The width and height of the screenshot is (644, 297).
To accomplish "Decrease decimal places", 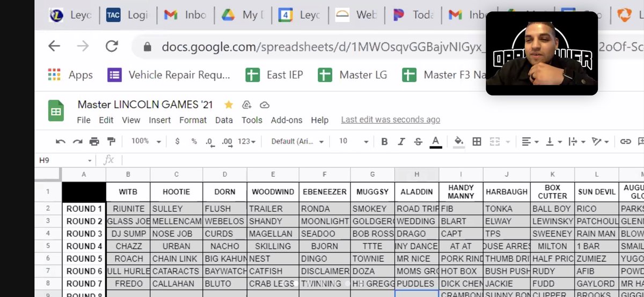I will tap(210, 142).
